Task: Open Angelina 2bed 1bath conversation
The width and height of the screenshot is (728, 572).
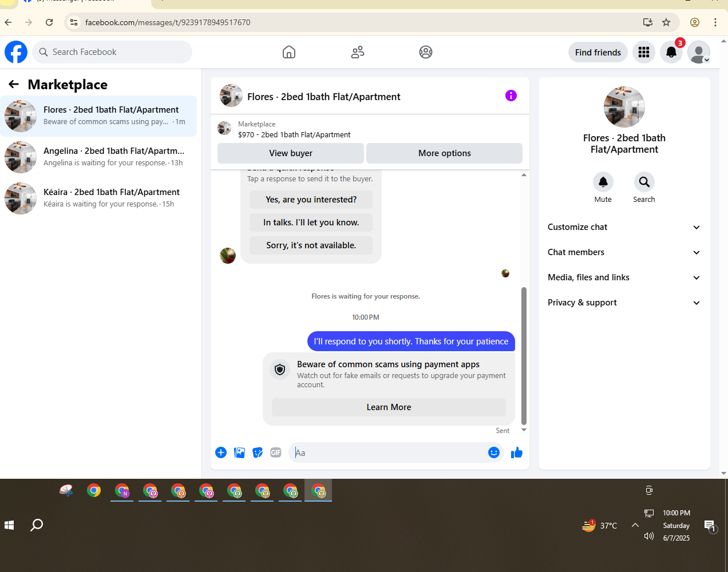Action: click(x=98, y=157)
